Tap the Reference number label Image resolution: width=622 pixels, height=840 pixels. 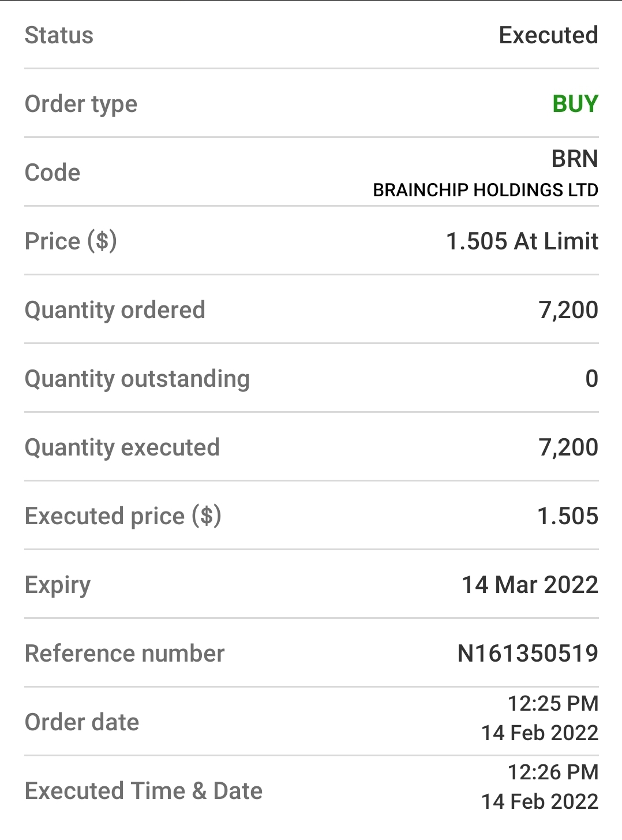(x=125, y=654)
